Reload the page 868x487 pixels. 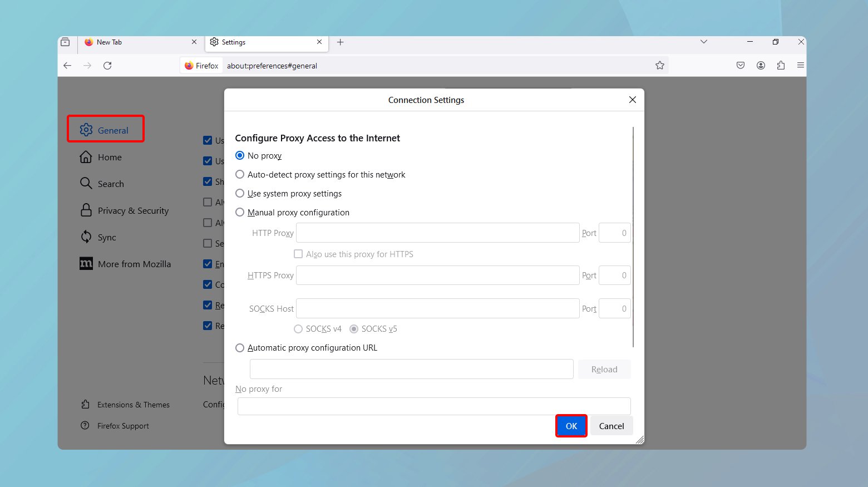107,65
